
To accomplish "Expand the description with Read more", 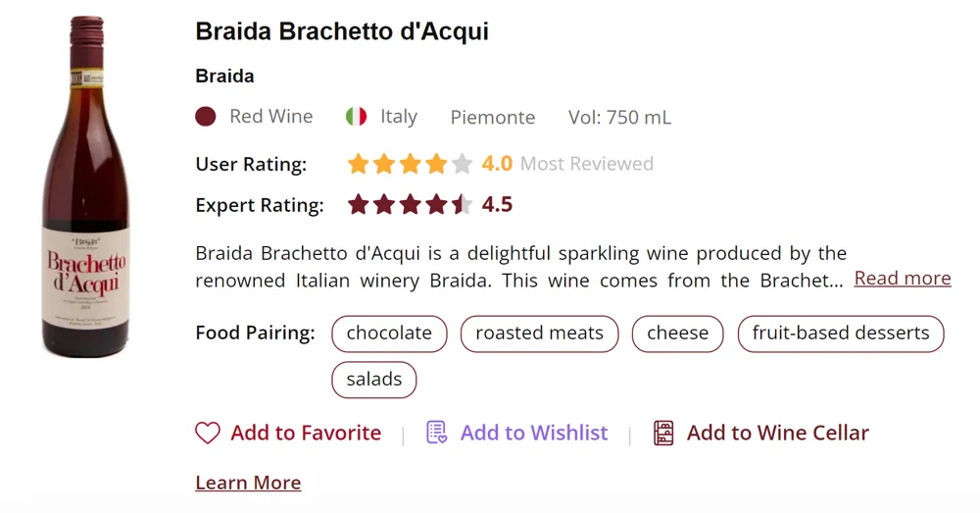I will click(x=902, y=279).
